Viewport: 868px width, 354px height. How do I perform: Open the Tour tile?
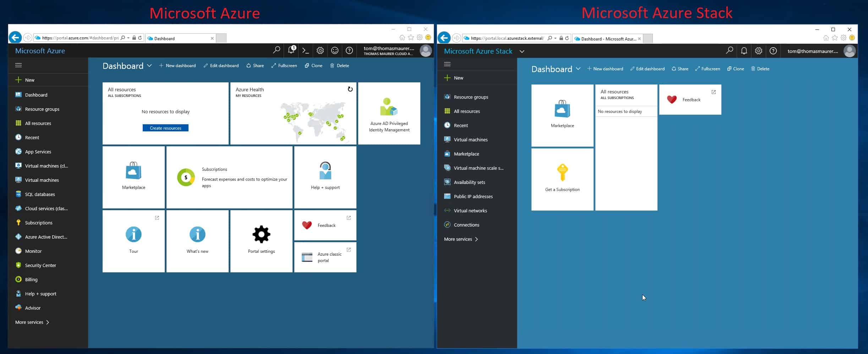tap(133, 241)
